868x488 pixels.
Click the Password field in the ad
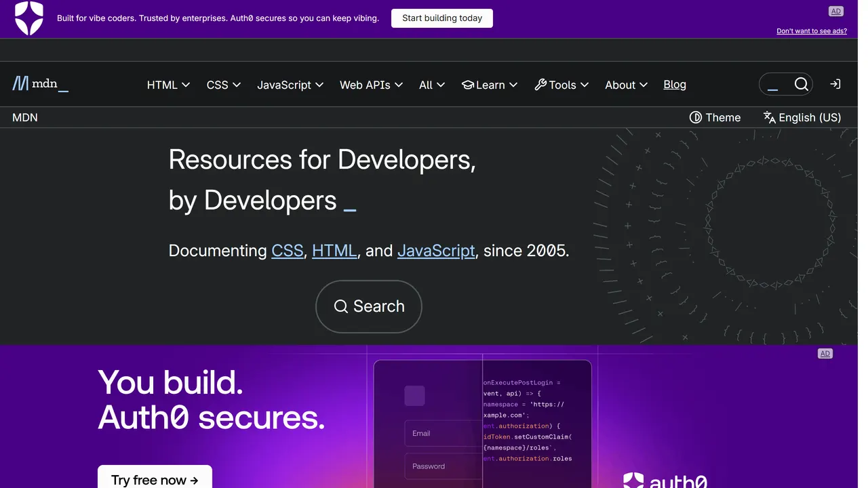443,466
